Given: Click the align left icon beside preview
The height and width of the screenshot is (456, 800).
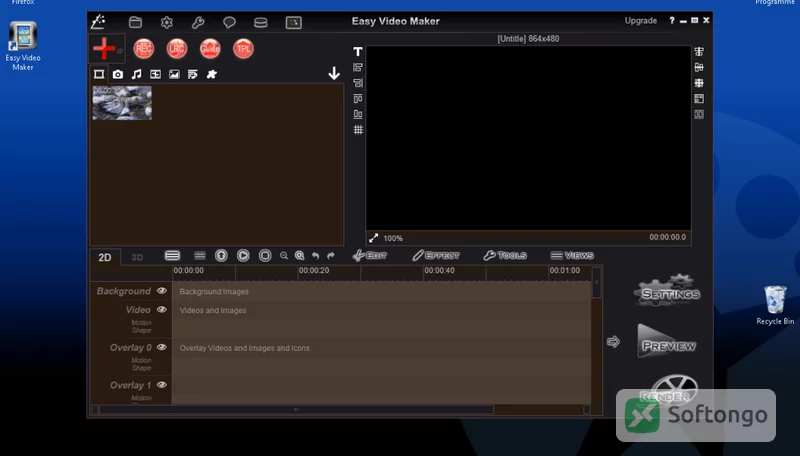Looking at the screenshot, I should click(358, 67).
